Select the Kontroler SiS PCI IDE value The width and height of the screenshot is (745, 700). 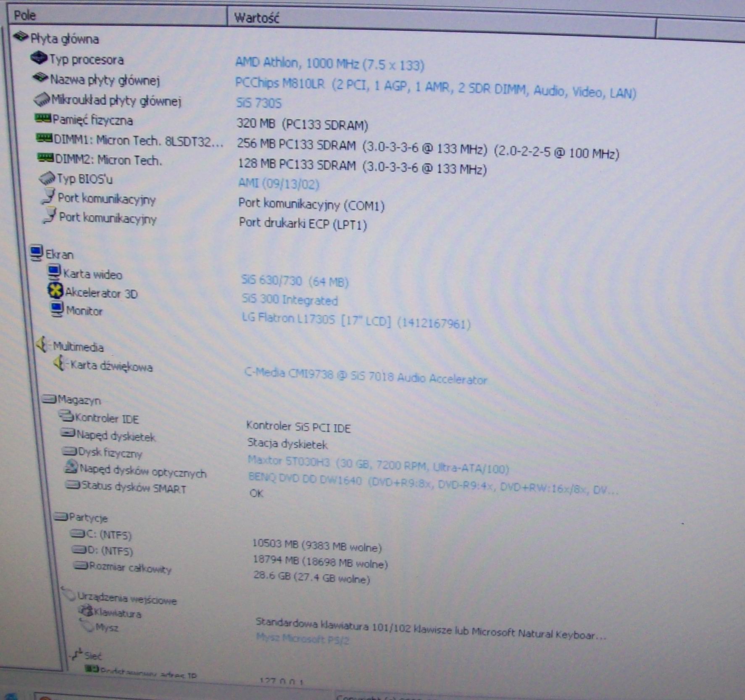pyautogui.click(x=298, y=427)
